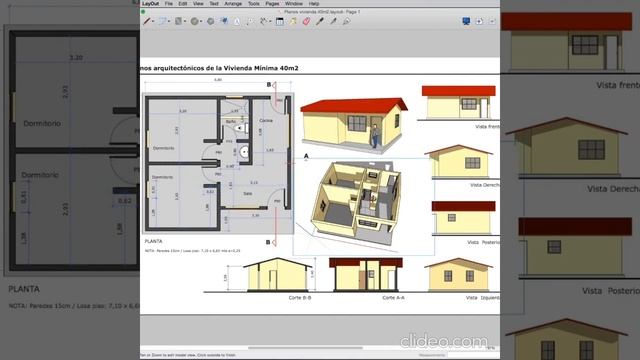This screenshot has width=640, height=360.
Task: Select the Text tool
Action: (x=237, y=21)
